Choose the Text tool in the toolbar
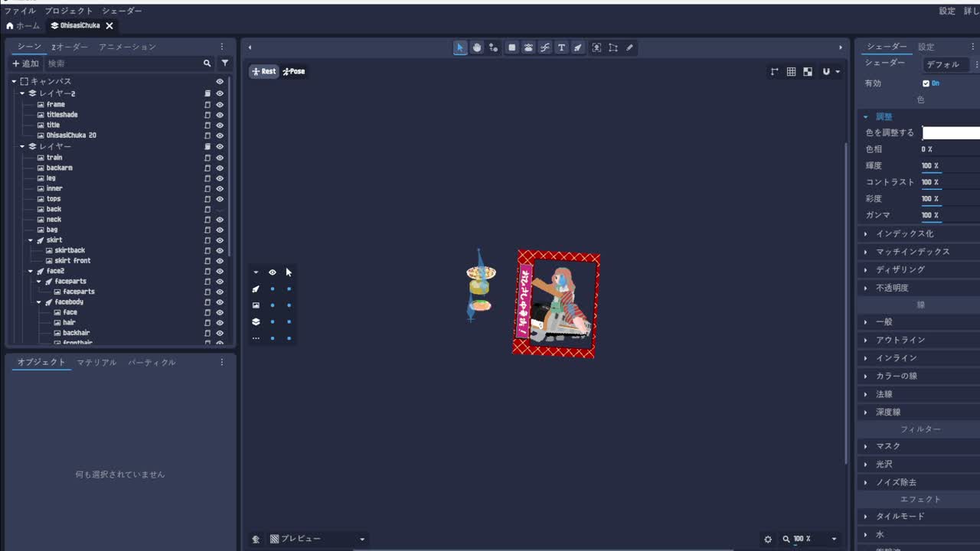980x551 pixels. pos(561,47)
